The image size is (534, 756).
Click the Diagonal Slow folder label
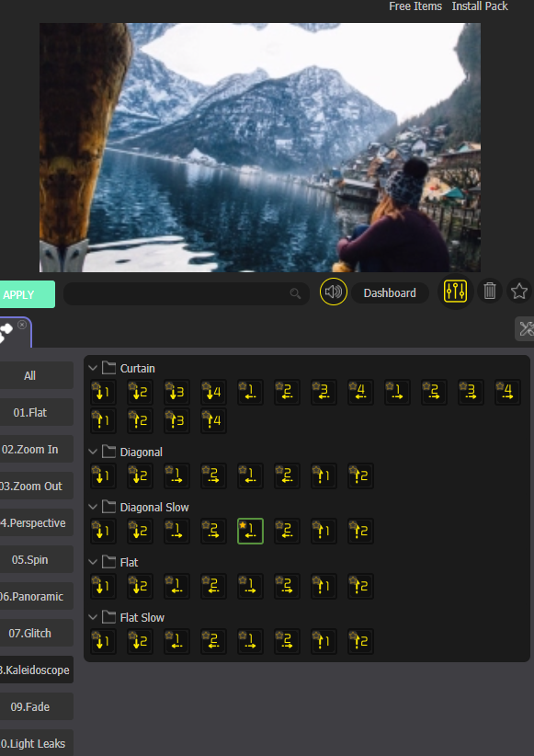click(x=154, y=507)
